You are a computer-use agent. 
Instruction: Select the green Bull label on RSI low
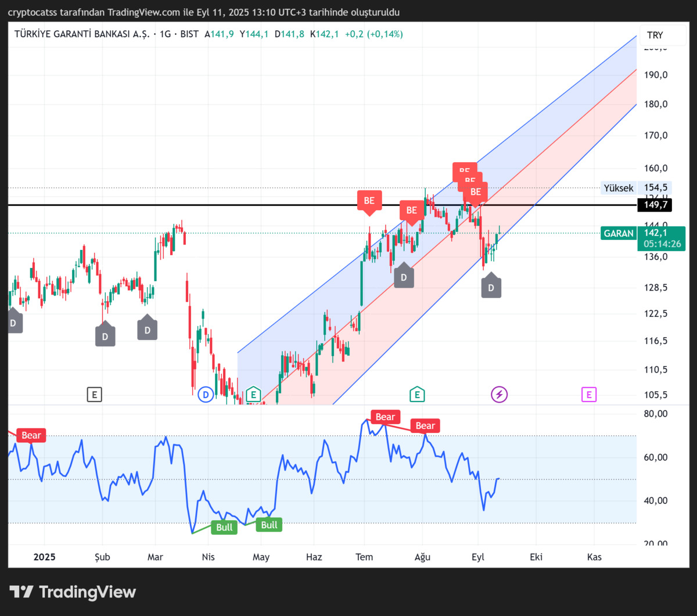(x=224, y=527)
